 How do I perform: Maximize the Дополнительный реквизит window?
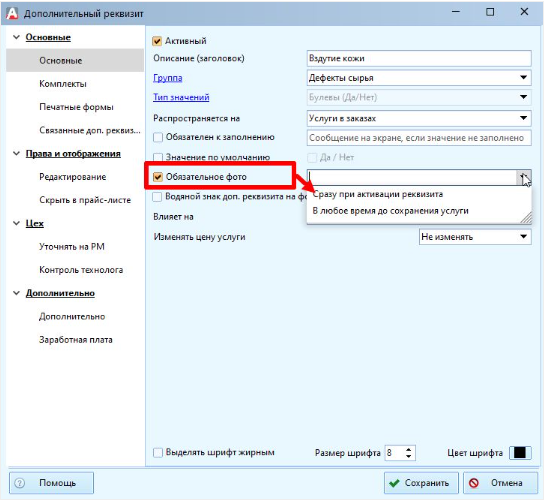[490, 12]
